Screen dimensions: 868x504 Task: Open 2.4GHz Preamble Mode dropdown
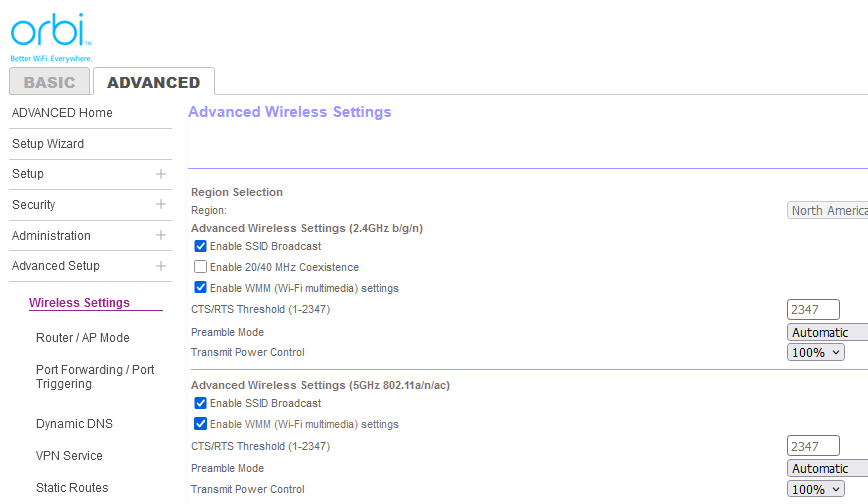click(x=827, y=332)
